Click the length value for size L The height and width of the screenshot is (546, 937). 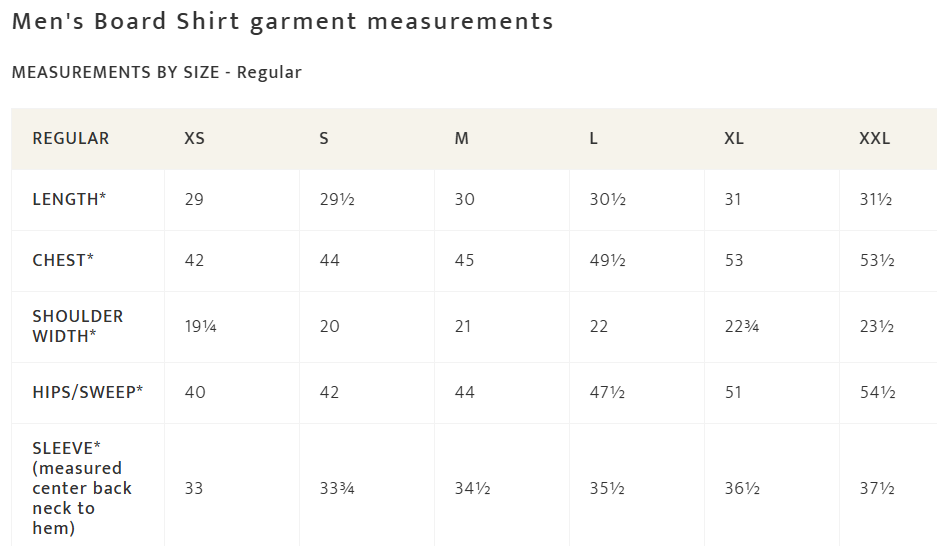pyautogui.click(x=607, y=199)
